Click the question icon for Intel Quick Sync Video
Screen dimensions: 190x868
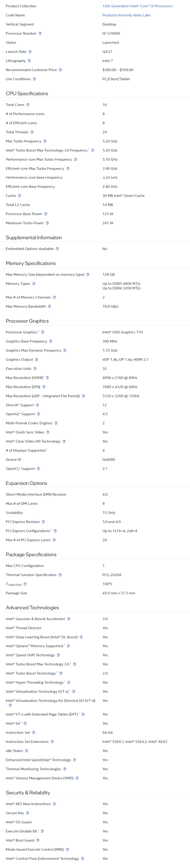48,432
